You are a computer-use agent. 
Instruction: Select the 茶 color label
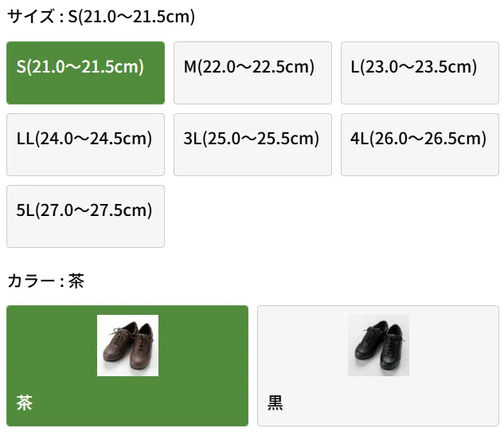[25, 403]
